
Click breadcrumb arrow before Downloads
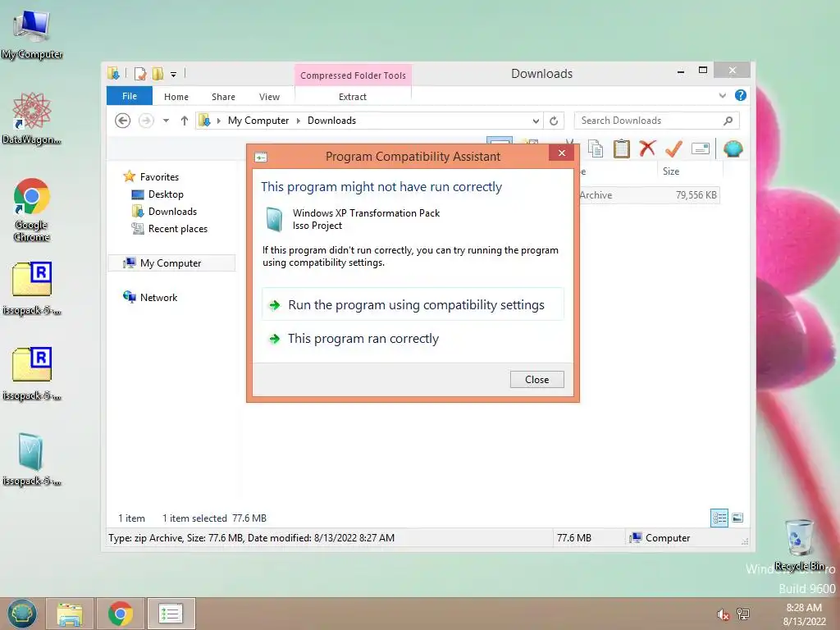(x=299, y=121)
